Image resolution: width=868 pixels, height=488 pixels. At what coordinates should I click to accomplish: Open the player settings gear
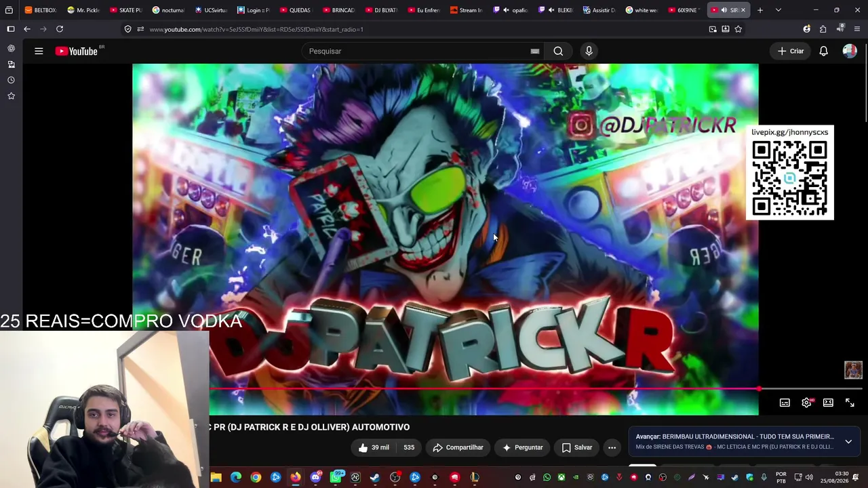click(806, 403)
